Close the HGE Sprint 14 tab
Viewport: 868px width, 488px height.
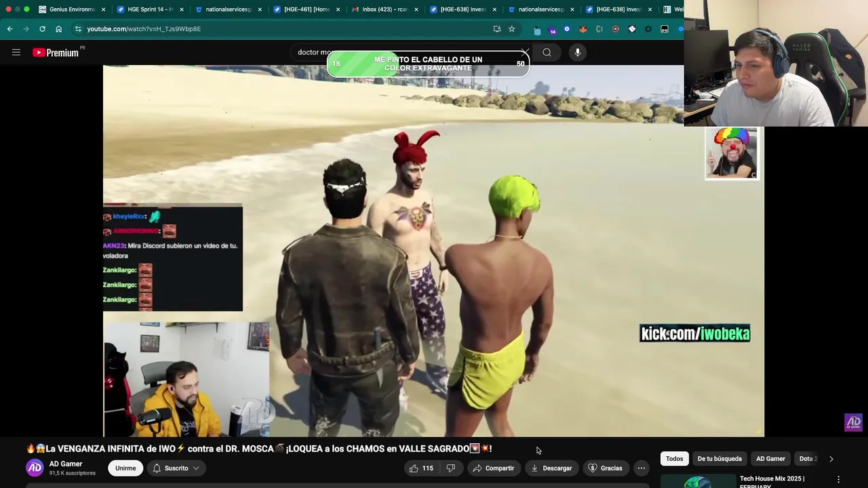click(x=182, y=9)
